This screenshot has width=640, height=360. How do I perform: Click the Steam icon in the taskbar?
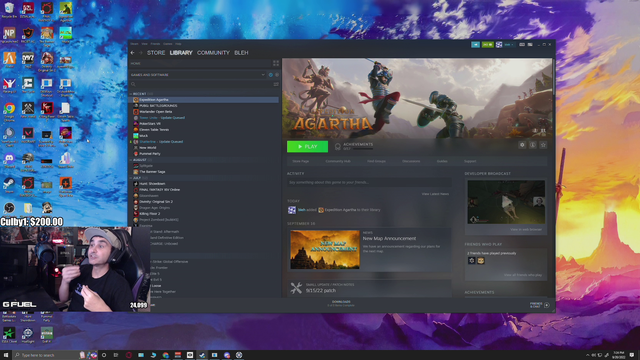pyautogui.click(x=202, y=355)
